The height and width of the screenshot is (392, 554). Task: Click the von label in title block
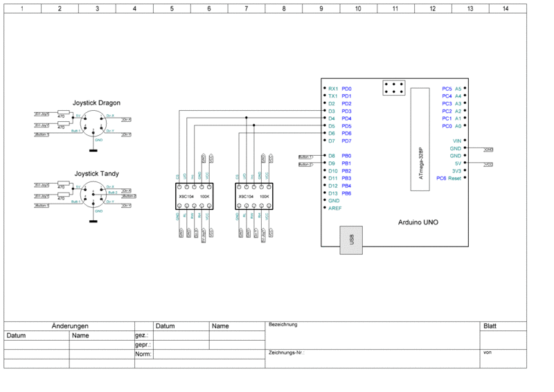488,353
